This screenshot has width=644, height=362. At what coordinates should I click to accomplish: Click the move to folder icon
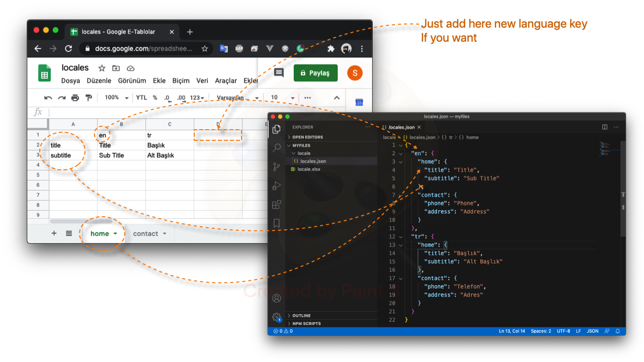click(116, 68)
